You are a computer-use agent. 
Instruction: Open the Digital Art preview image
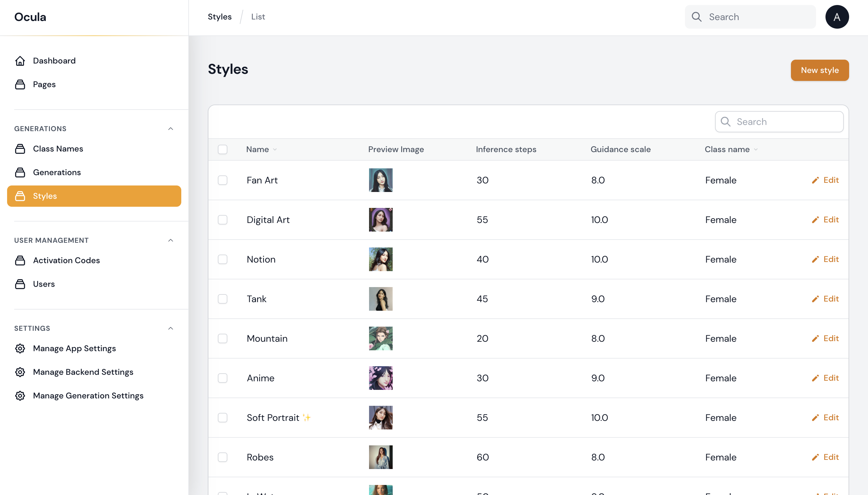coord(381,220)
